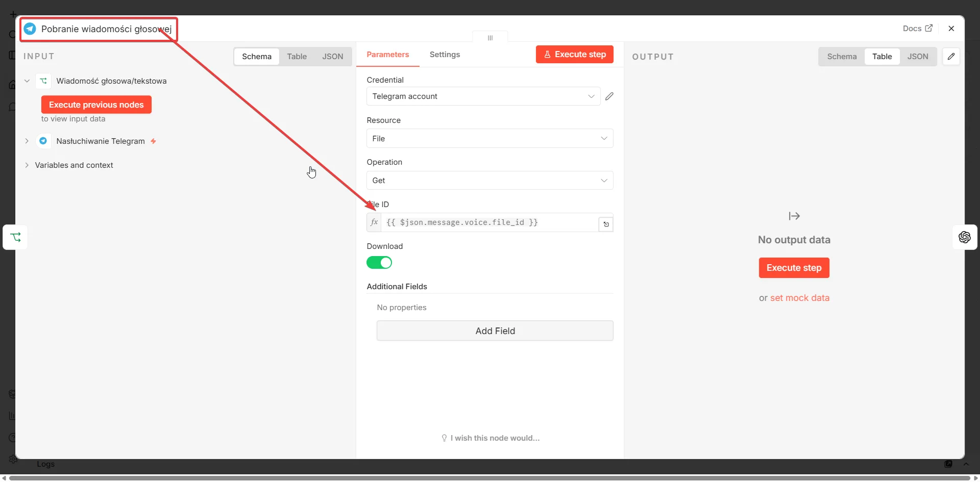Switch output view to JSON

click(x=918, y=57)
